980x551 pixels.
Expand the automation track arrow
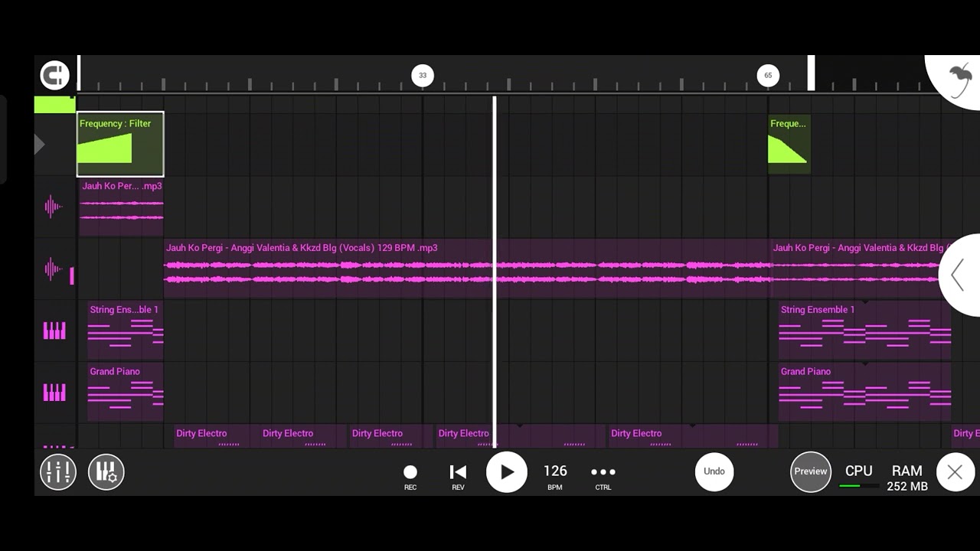[x=40, y=145]
